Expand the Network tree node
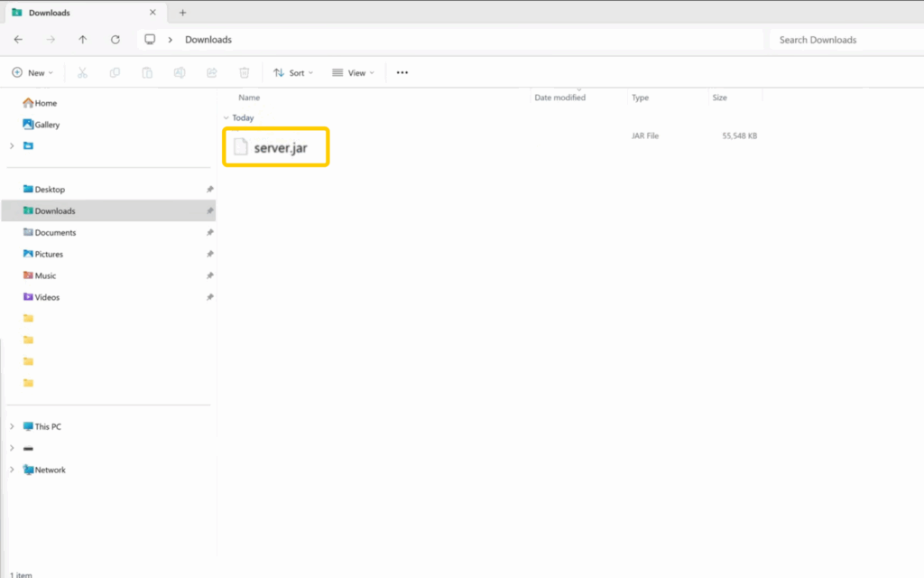The width and height of the screenshot is (924, 578). [x=12, y=470]
